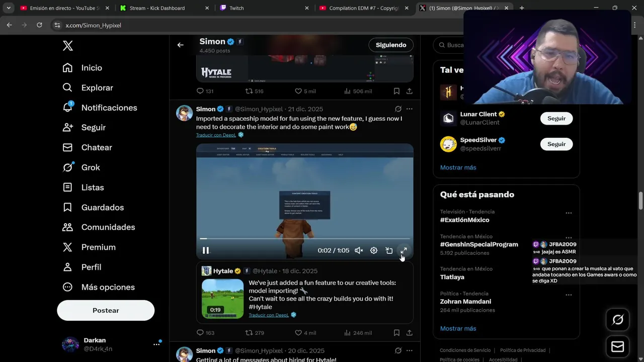Repost the post with 516 reposts

point(255,91)
